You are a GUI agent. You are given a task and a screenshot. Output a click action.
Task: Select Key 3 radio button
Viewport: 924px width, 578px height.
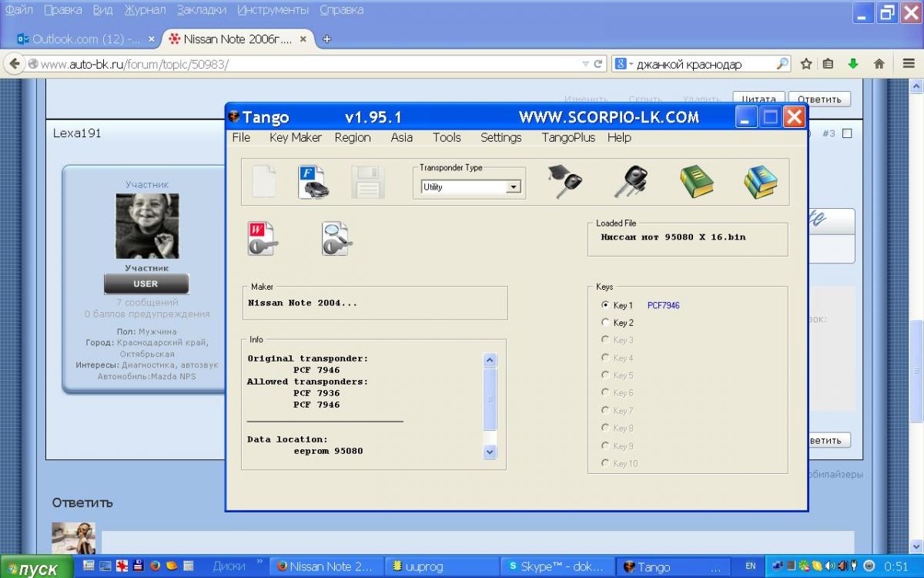pos(605,340)
